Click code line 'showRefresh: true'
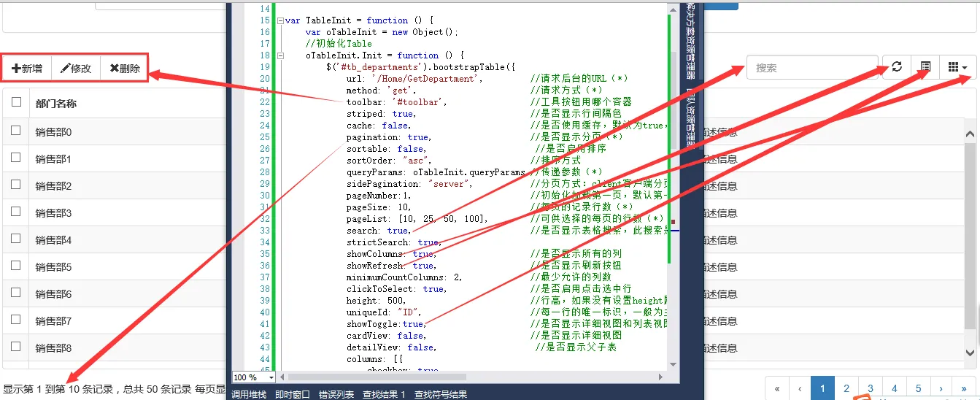 click(x=391, y=266)
